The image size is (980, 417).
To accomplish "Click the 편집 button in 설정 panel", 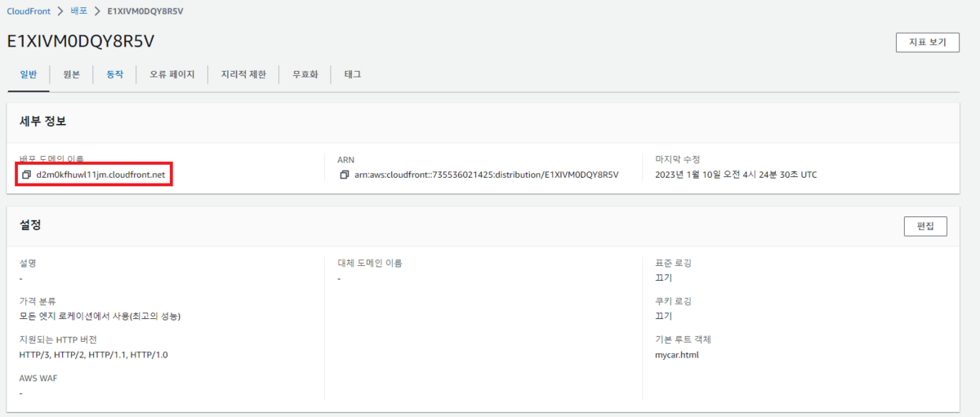I will point(925,226).
